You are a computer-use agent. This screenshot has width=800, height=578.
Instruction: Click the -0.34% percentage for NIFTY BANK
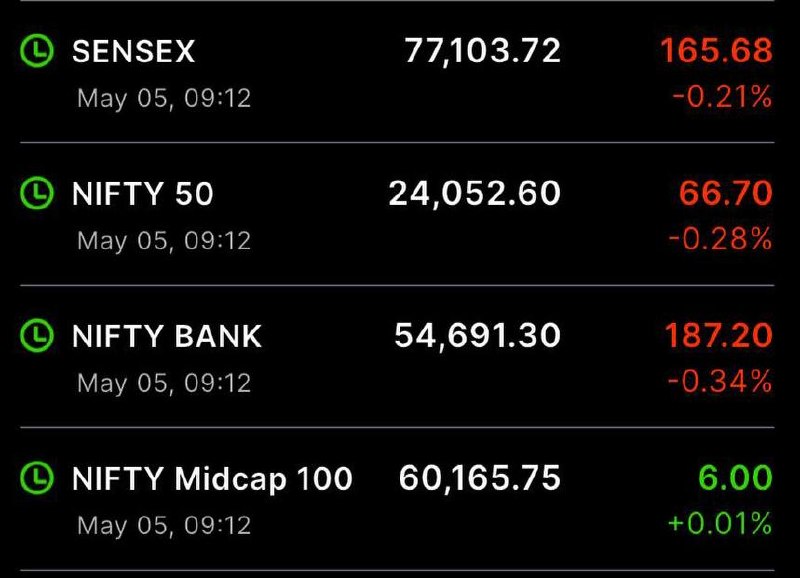(719, 381)
